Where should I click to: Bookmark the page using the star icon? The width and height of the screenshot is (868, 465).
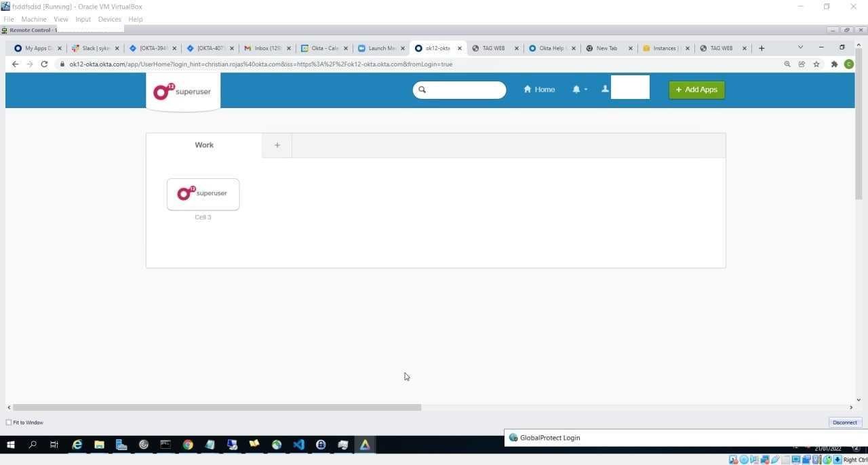click(816, 64)
